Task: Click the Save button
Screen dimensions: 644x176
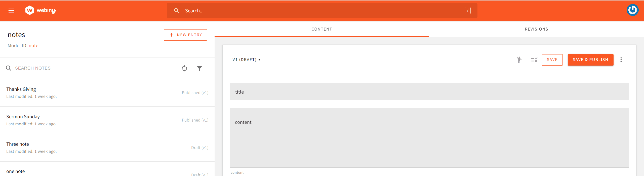Action: 552,60
